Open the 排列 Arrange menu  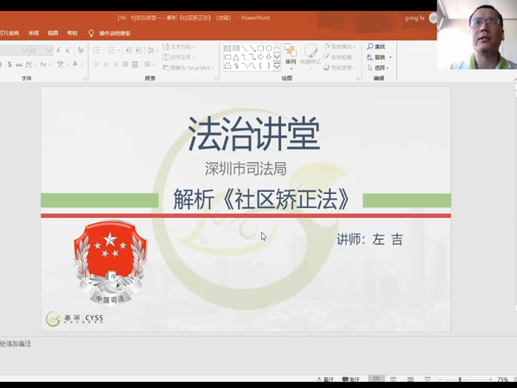point(291,57)
